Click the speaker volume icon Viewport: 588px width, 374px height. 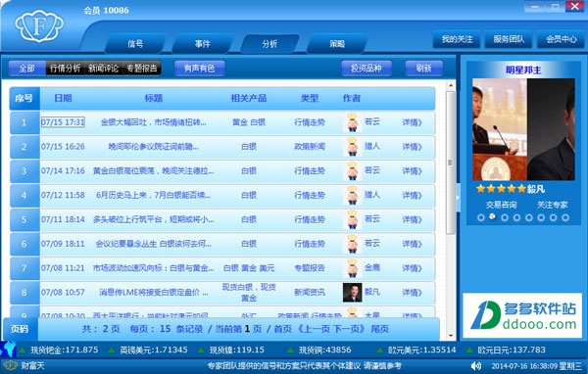[x=475, y=366]
